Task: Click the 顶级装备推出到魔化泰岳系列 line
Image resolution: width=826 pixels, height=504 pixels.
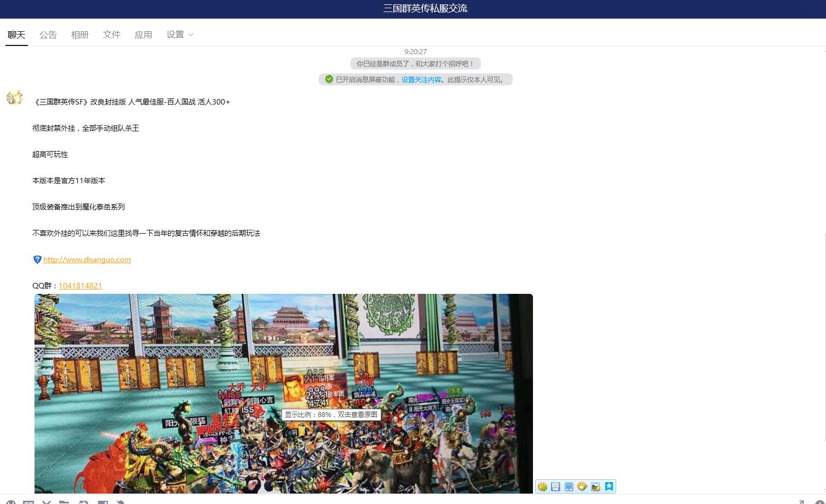Action: [x=78, y=207]
